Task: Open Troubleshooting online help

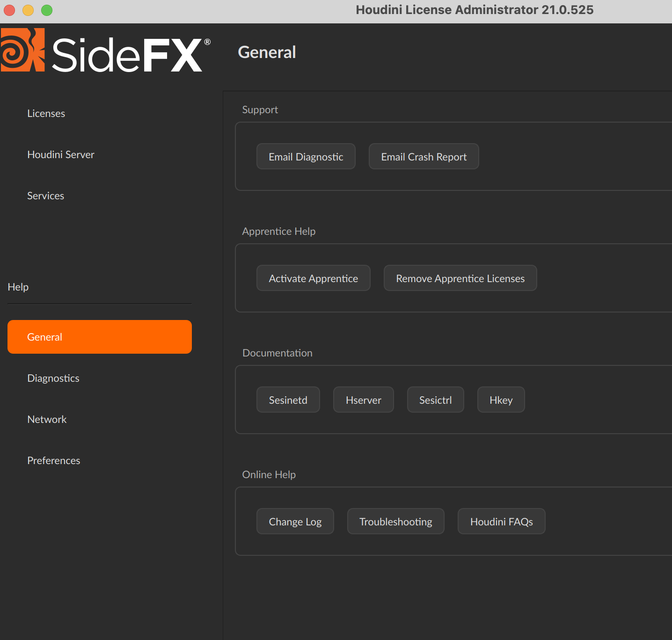Action: (396, 521)
